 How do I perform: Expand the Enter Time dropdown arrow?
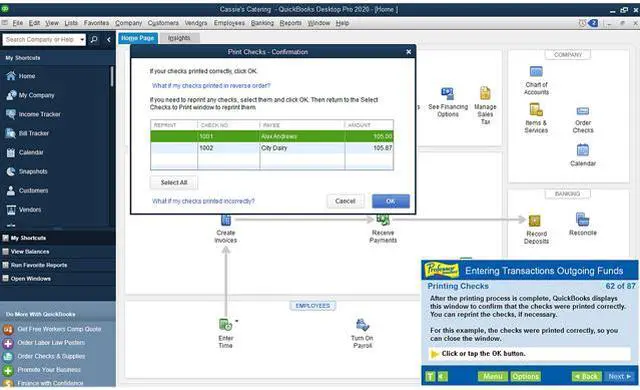237,321
